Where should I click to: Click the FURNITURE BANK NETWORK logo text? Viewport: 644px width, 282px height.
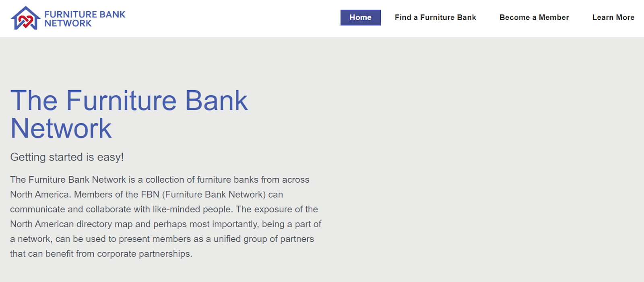point(85,19)
